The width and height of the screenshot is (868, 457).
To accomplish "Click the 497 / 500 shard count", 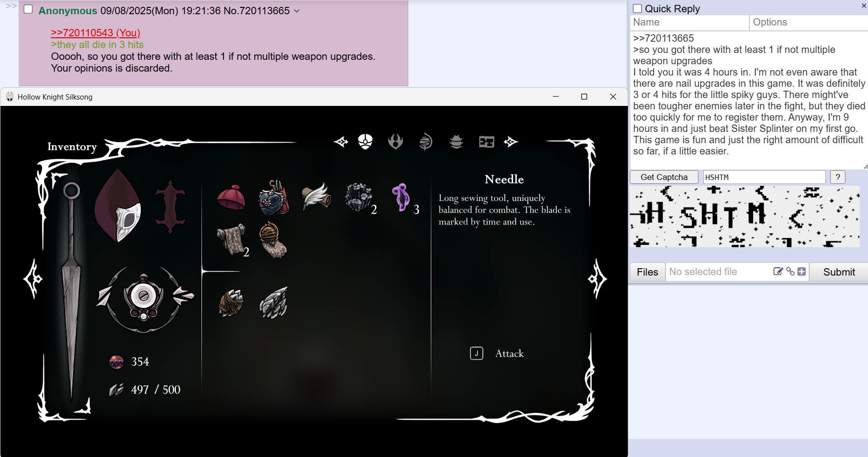I will point(156,390).
